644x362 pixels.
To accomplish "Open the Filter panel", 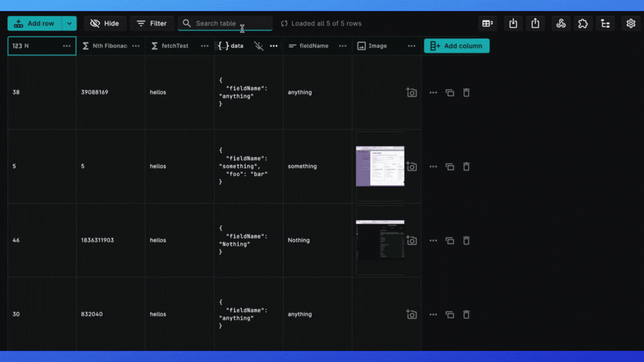I will pyautogui.click(x=152, y=23).
